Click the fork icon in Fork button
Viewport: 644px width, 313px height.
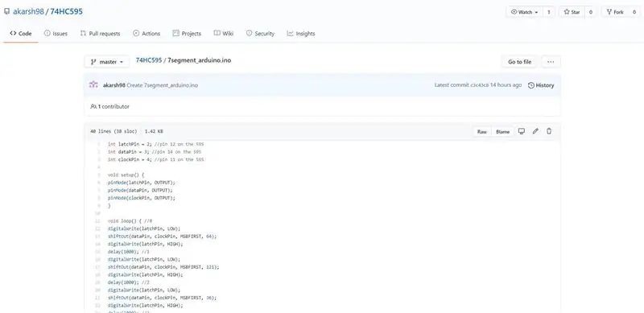[609, 12]
